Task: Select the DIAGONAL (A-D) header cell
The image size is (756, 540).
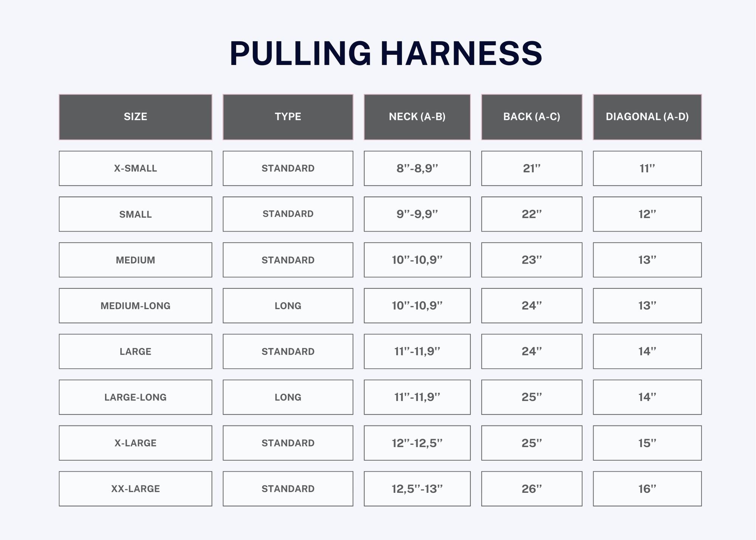Action: pyautogui.click(x=647, y=117)
